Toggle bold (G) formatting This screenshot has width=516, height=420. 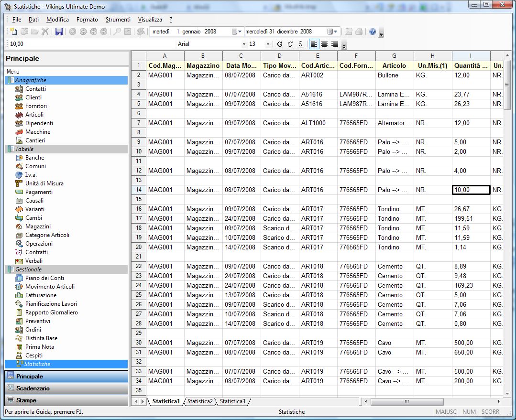pyautogui.click(x=279, y=44)
